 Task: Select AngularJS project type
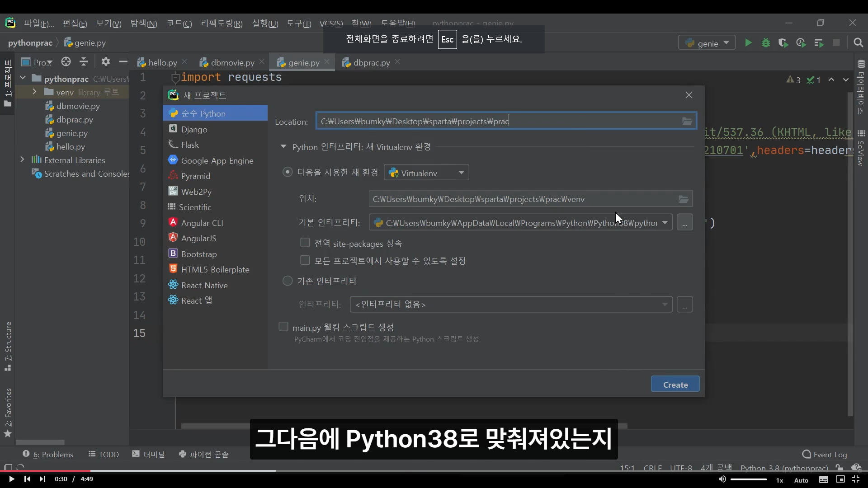click(215, 238)
